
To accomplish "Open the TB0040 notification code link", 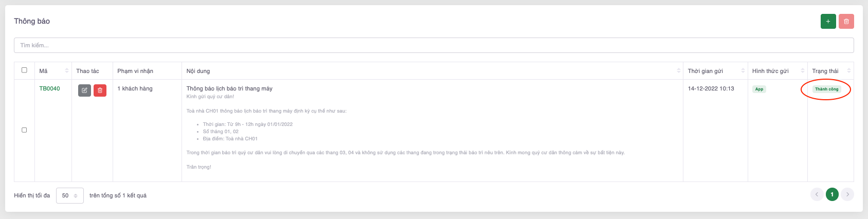I will pos(49,88).
